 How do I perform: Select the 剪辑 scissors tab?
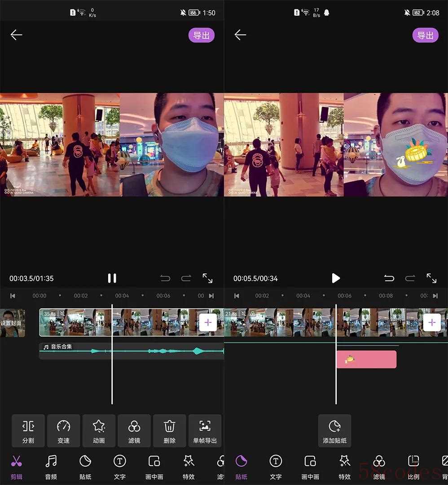pyautogui.click(x=17, y=466)
